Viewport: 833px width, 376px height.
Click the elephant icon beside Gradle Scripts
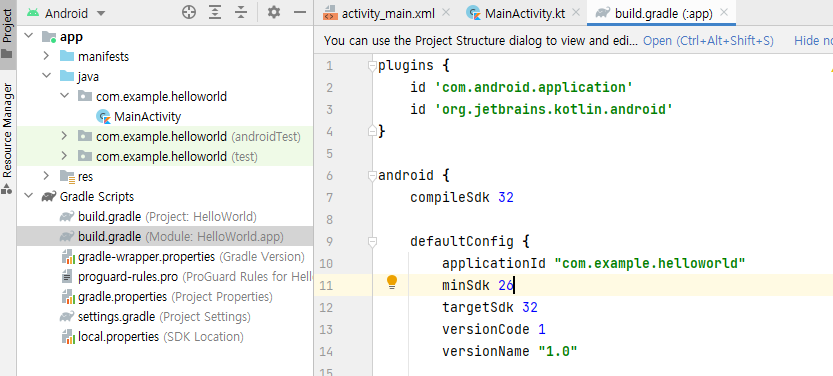coord(49,196)
